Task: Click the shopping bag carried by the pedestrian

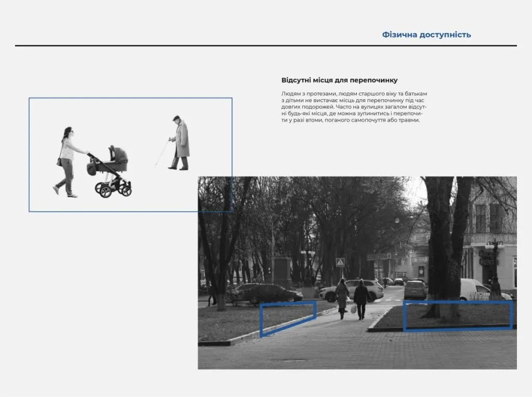Action: click(x=353, y=309)
